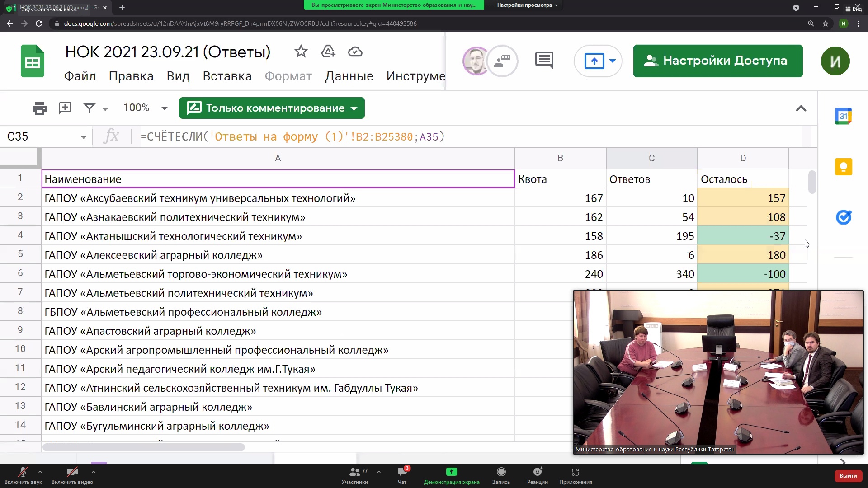Click the print icon in toolbar
The image size is (868, 488).
pyautogui.click(x=40, y=108)
